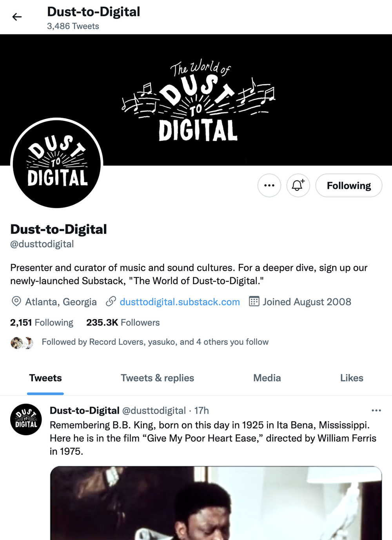View the black header banner image

196,100
